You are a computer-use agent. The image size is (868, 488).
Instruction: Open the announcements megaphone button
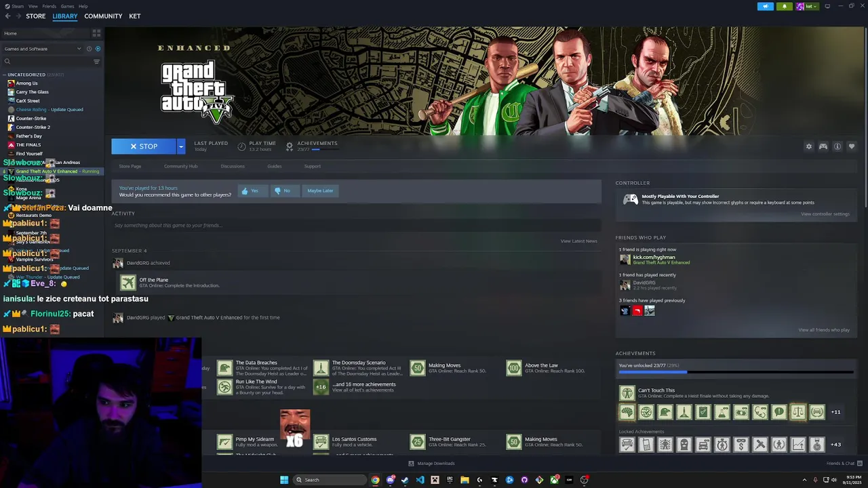coord(766,6)
